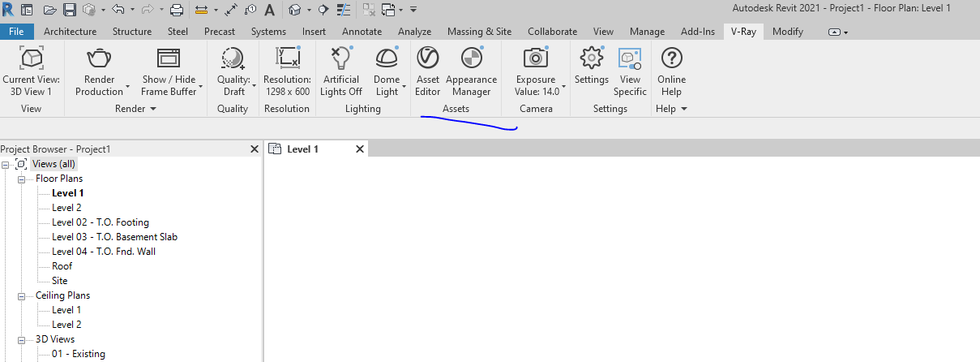This screenshot has height=362, width=980.
Task: Open V-Ray Online Help
Action: tap(671, 71)
